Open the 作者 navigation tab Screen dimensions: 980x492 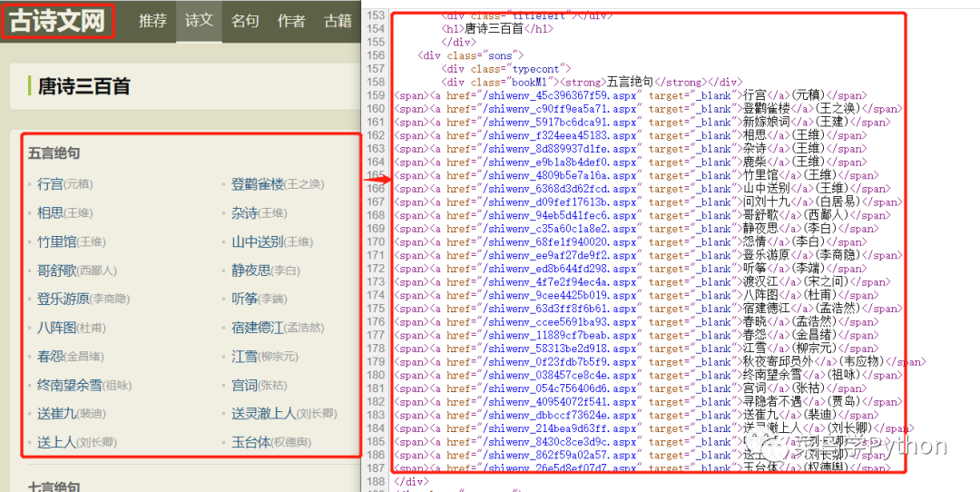coord(291,21)
